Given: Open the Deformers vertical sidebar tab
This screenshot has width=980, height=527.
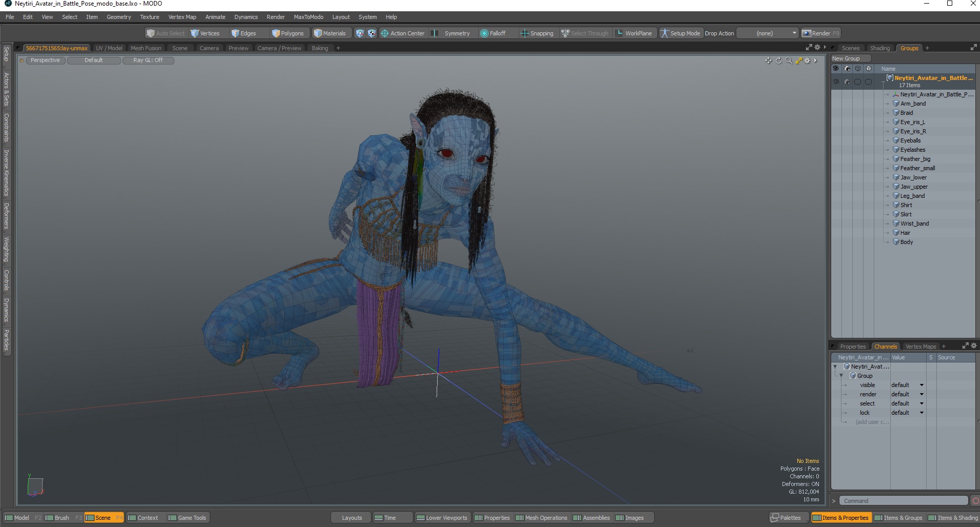Looking at the screenshot, I should (6, 216).
